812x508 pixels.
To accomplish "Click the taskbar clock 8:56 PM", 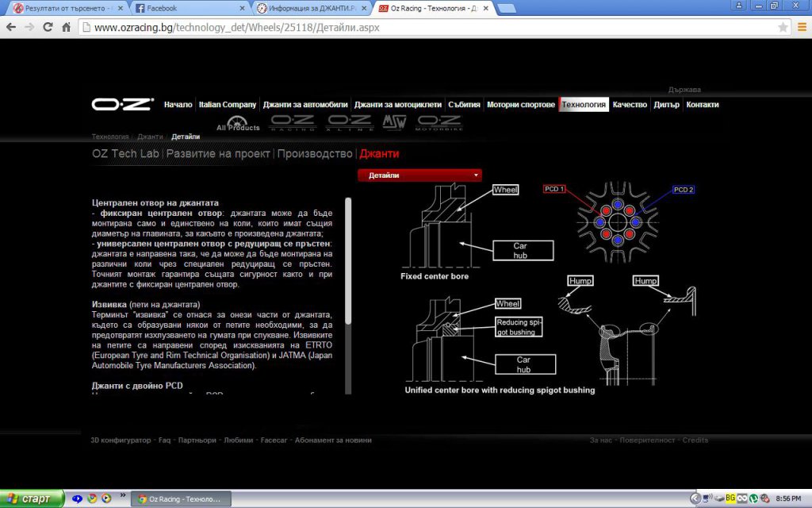I will point(789,498).
